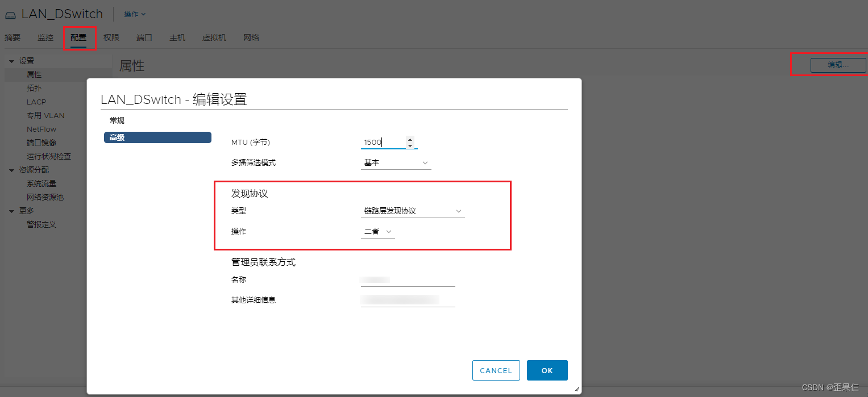The width and height of the screenshot is (868, 397).
Task: Select 警报定义 in the sidebar
Action: pyautogui.click(x=41, y=224)
